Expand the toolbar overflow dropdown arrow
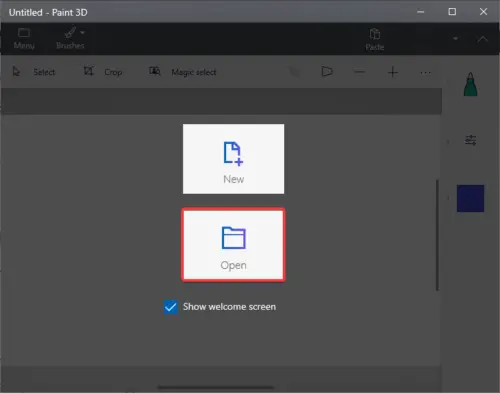Screen dimensions: 500x393 tap(455, 39)
